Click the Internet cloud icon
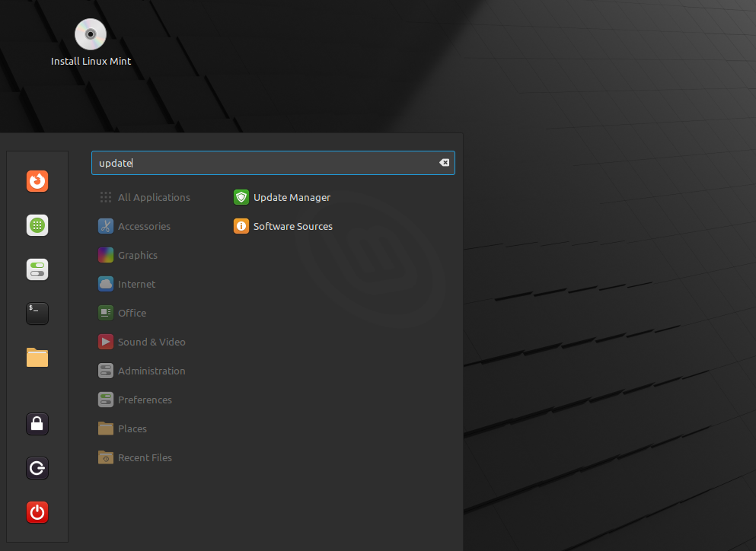Screen dimensions: 756x551 [x=106, y=284]
